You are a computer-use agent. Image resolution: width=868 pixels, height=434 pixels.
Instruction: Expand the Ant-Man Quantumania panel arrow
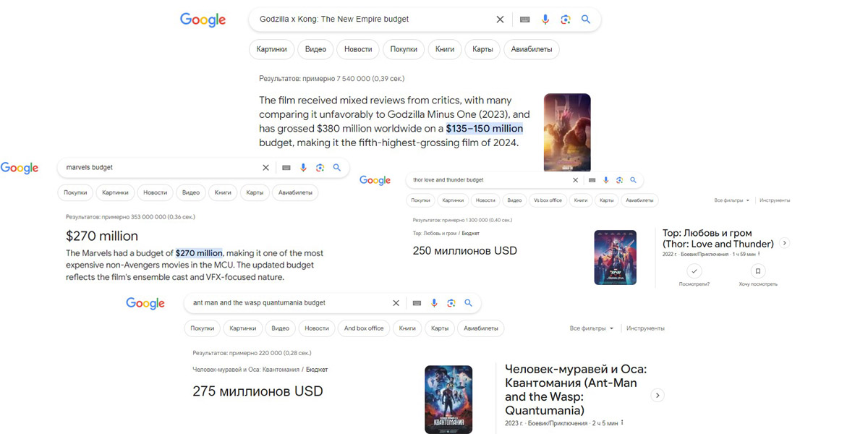[x=657, y=395]
